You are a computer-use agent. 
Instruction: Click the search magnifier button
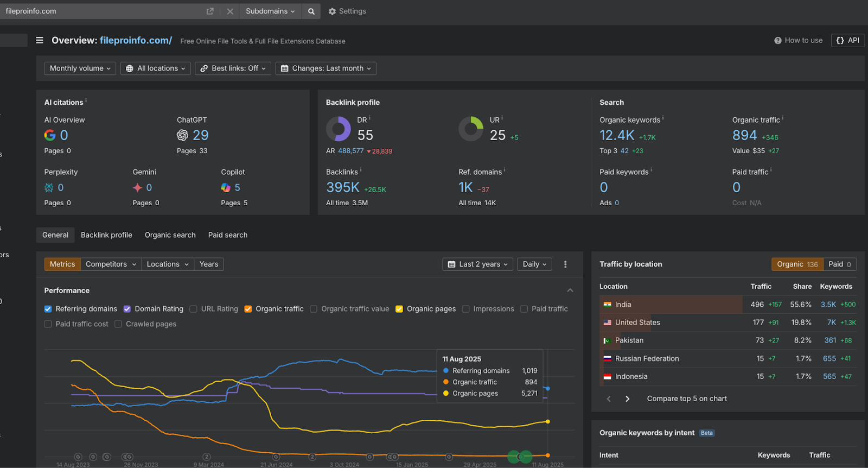[x=311, y=11]
